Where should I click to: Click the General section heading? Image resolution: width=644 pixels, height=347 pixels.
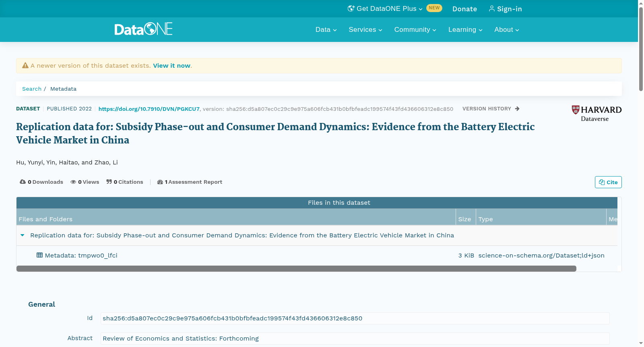[41, 304]
